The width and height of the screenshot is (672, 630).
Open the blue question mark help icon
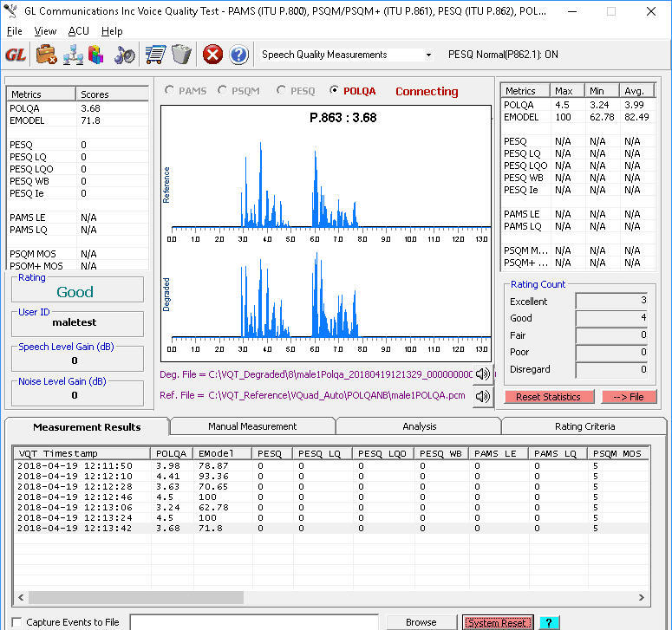[238, 55]
